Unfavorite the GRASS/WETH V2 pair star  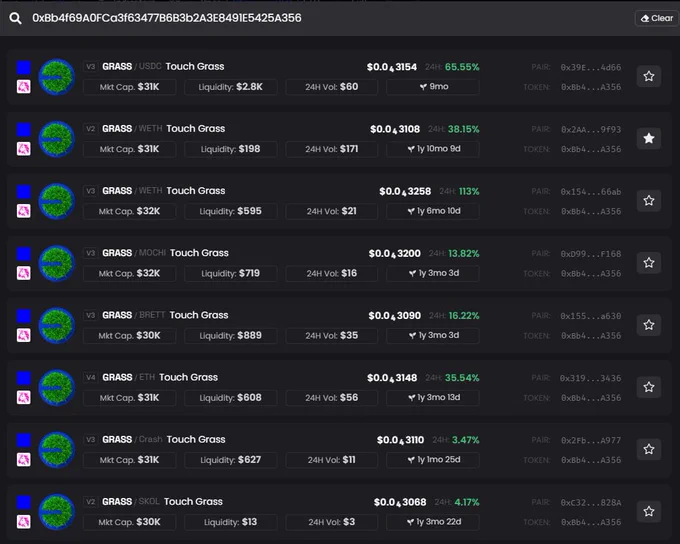pyautogui.click(x=649, y=138)
